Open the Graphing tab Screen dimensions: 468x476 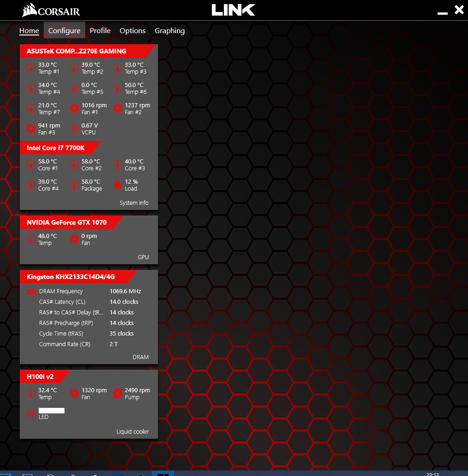click(x=170, y=31)
